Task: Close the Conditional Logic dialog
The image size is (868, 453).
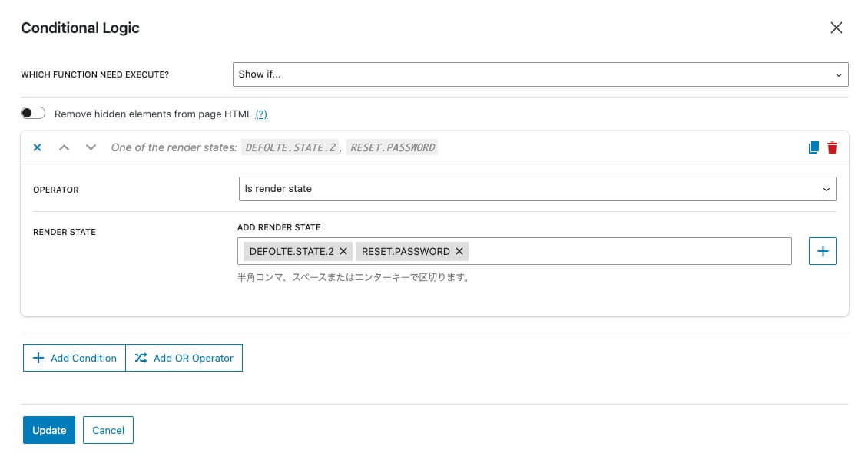Action: pyautogui.click(x=837, y=28)
